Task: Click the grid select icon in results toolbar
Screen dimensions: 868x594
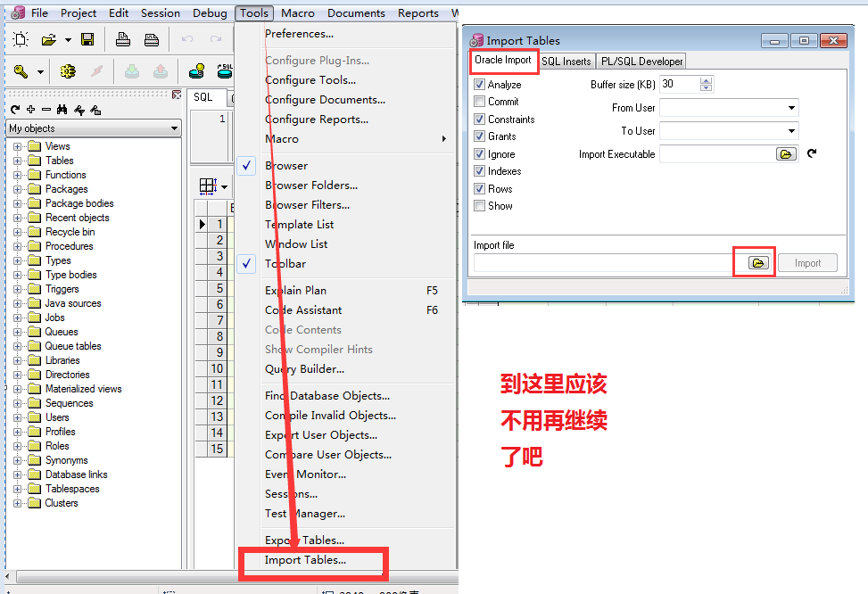Action: [208, 186]
